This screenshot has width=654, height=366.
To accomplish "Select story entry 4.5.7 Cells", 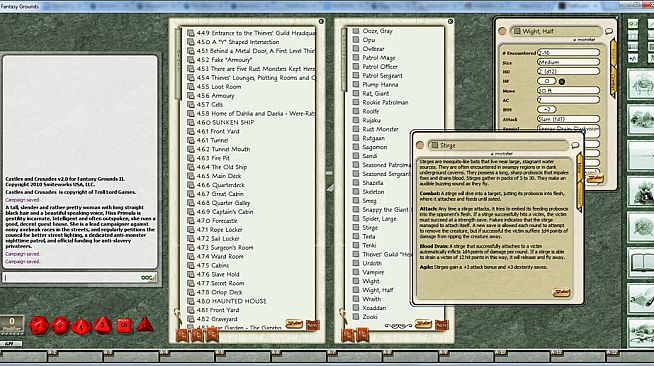I will pos(210,105).
